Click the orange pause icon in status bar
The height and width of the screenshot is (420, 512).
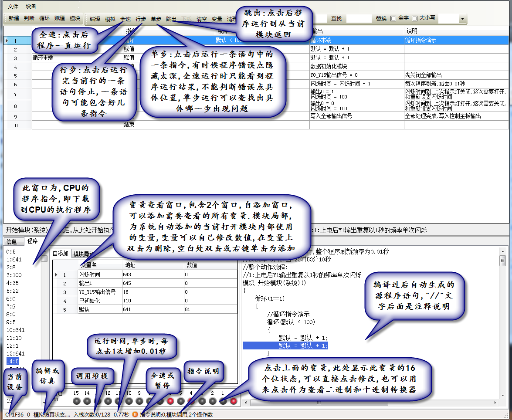point(135,414)
